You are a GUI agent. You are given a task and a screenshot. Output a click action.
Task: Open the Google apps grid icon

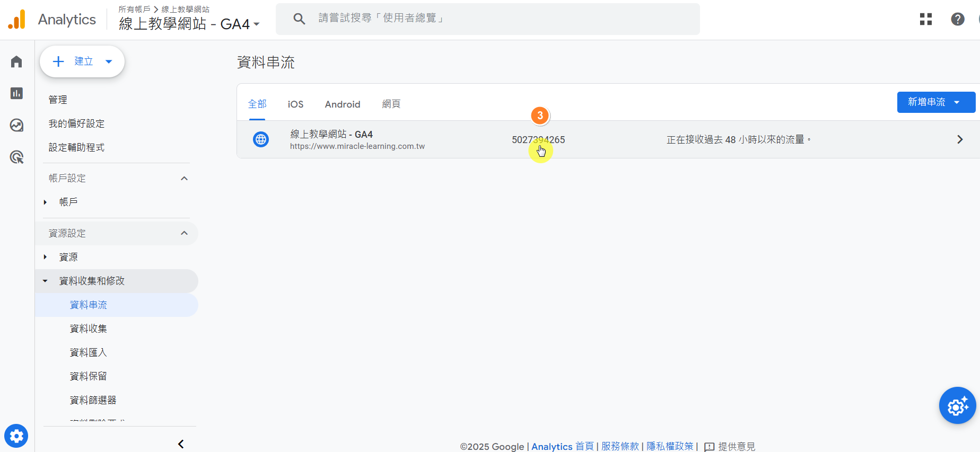point(926,19)
